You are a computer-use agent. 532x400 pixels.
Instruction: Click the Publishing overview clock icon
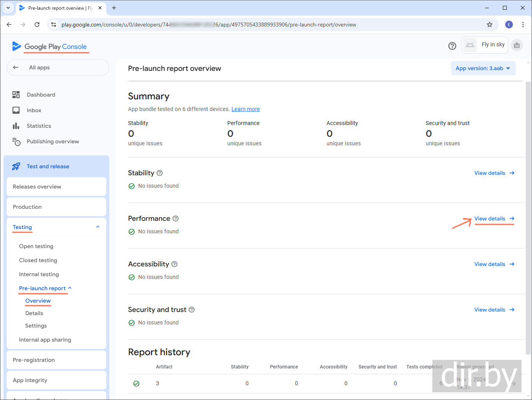click(16, 142)
